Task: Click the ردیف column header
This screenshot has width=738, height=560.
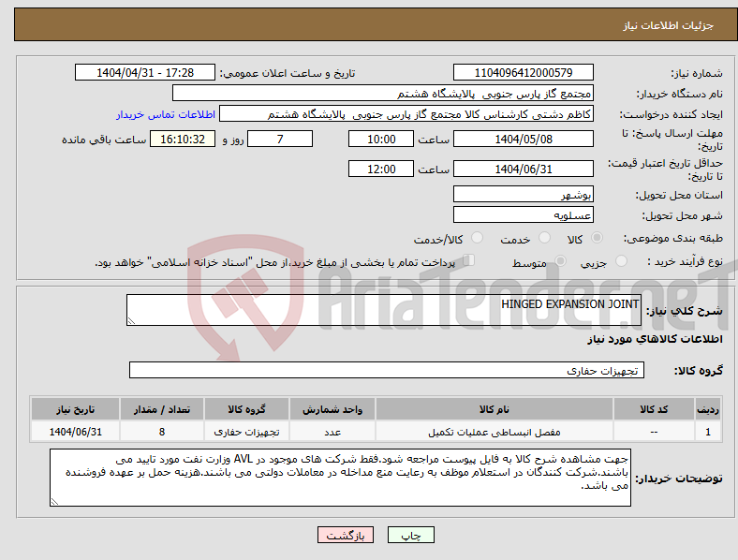Action: tap(708, 409)
